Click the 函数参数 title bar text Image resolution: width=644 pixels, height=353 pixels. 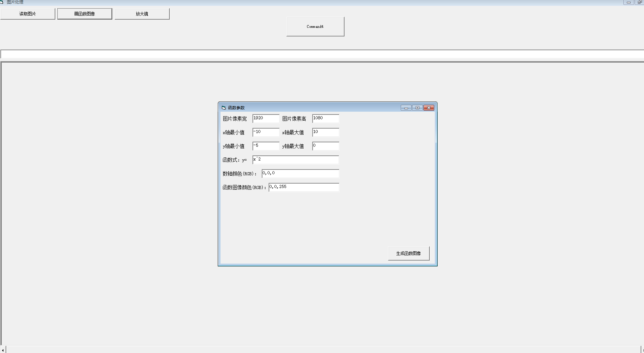(x=236, y=108)
